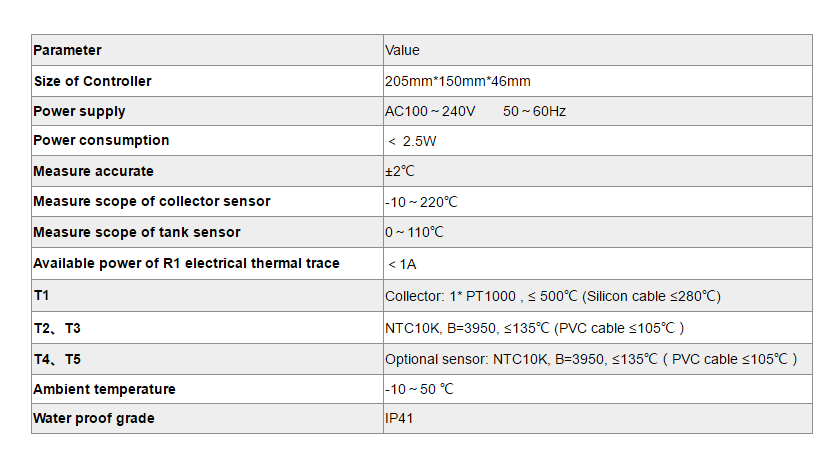Click the -10~220℃ value cell
840x468 pixels.
click(x=421, y=202)
